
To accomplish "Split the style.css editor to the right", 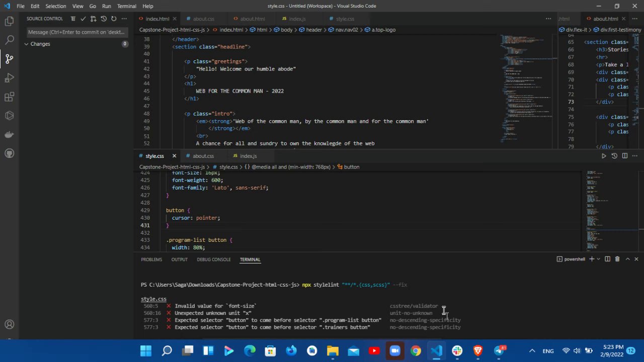I will tap(625, 156).
